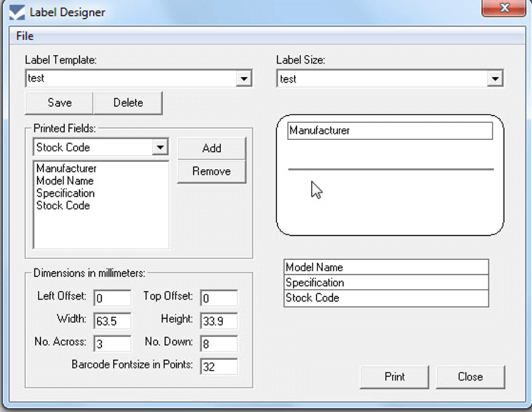Click the No. Across input field

pyautogui.click(x=112, y=344)
